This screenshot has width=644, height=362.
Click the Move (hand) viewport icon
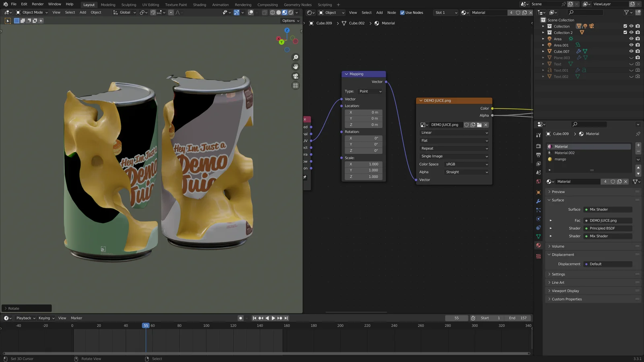(296, 66)
